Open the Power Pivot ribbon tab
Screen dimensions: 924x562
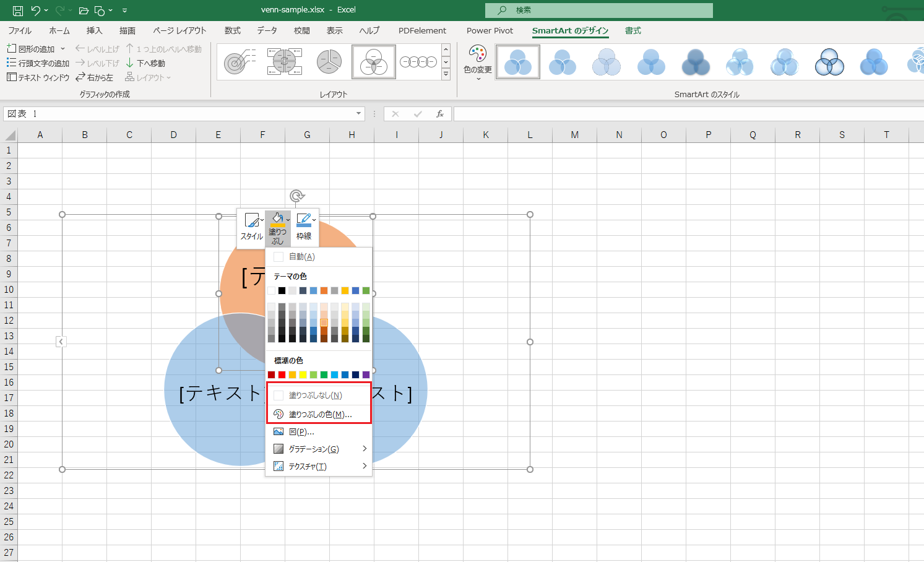489,30
